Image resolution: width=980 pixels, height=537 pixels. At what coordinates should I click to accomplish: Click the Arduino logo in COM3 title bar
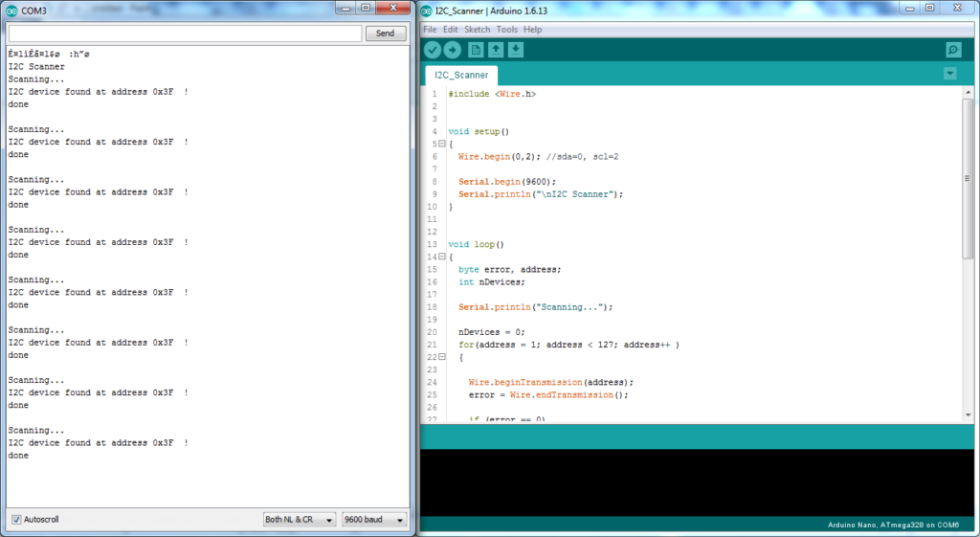(x=11, y=11)
